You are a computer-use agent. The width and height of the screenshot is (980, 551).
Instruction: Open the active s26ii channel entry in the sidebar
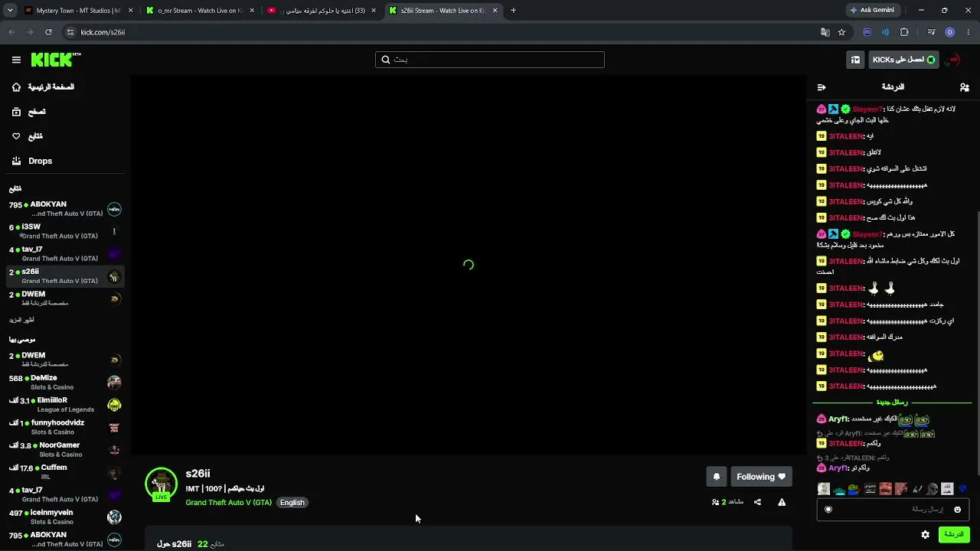click(65, 276)
